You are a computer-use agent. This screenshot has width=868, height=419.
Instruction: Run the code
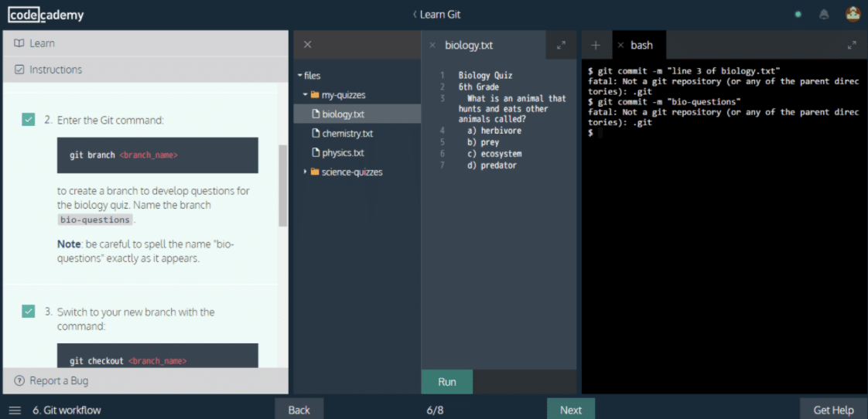[x=446, y=382]
